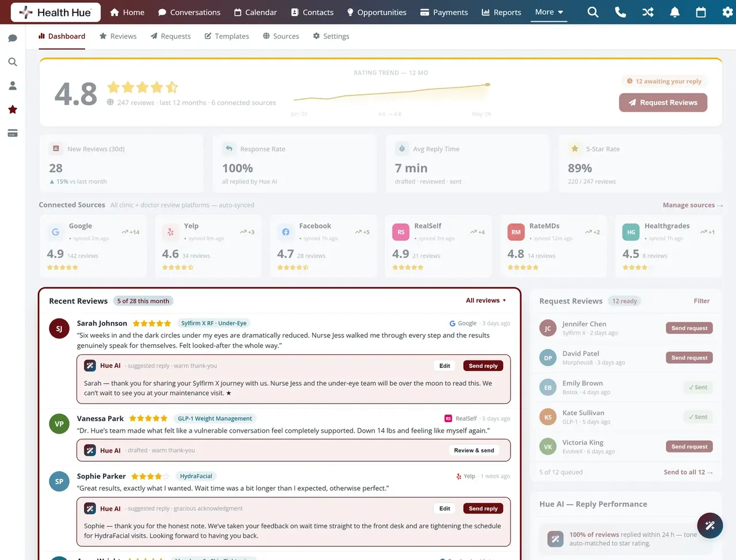Send reply to Sarah Johnson's review

pos(483,366)
